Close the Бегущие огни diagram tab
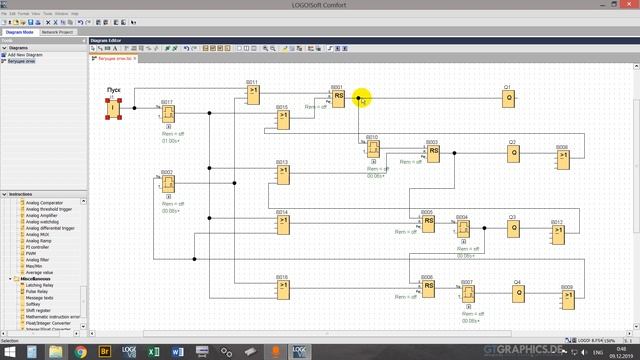Image resolution: width=640 pixels, height=360 pixels. (135, 59)
